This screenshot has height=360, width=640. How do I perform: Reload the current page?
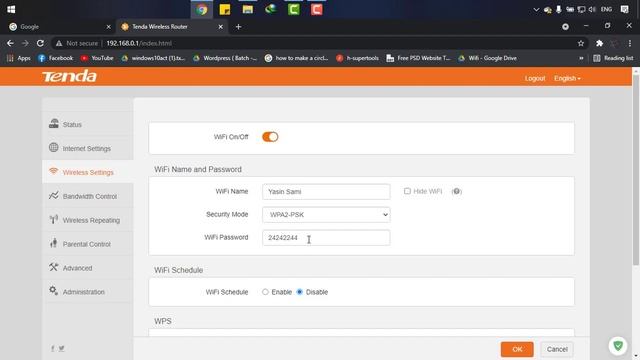click(x=40, y=43)
